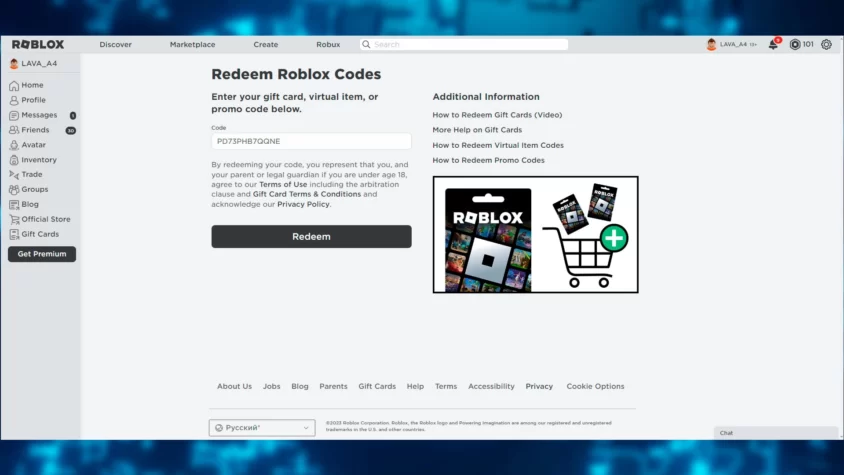Open the Robux balance icon

[x=794, y=45]
